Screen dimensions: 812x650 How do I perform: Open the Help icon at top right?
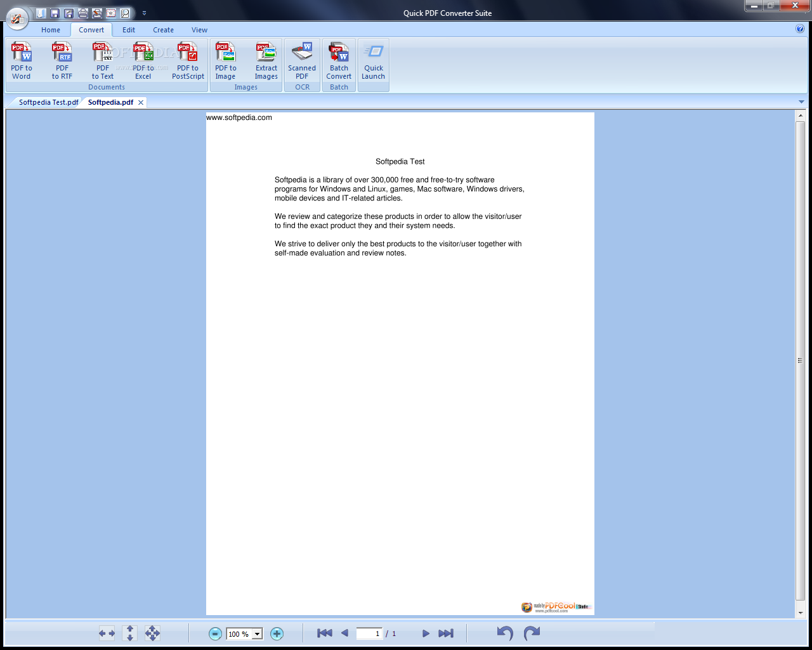pos(800,29)
